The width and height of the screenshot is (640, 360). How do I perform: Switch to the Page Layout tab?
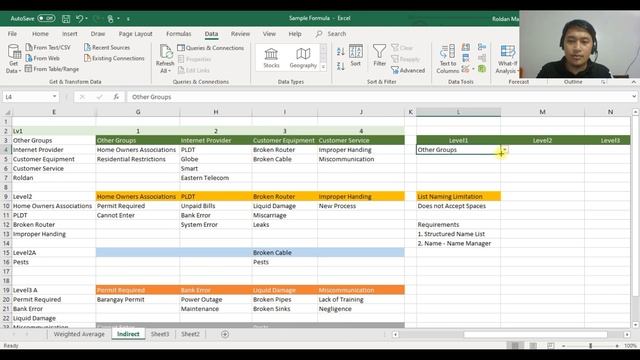(x=136, y=34)
